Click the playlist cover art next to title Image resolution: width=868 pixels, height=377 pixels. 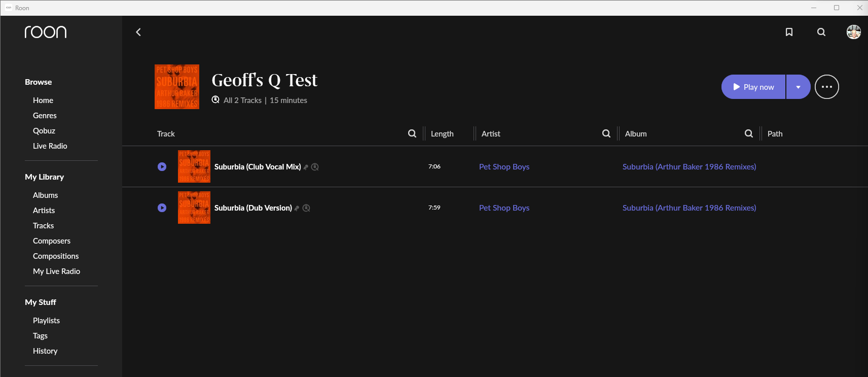(177, 87)
